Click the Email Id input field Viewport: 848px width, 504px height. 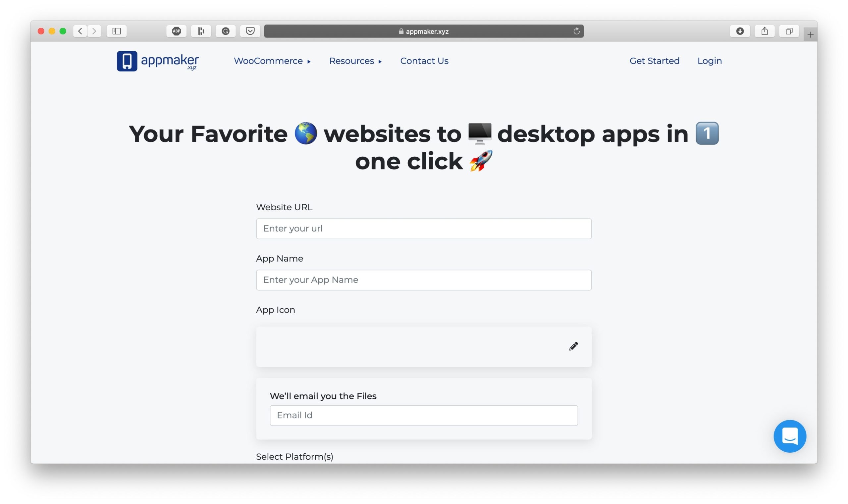[424, 416]
